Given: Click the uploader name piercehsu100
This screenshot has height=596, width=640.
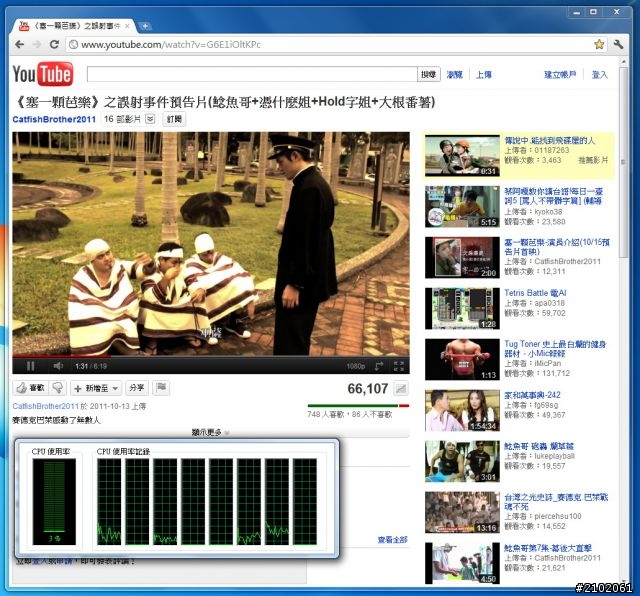Looking at the screenshot, I should (x=558, y=516).
